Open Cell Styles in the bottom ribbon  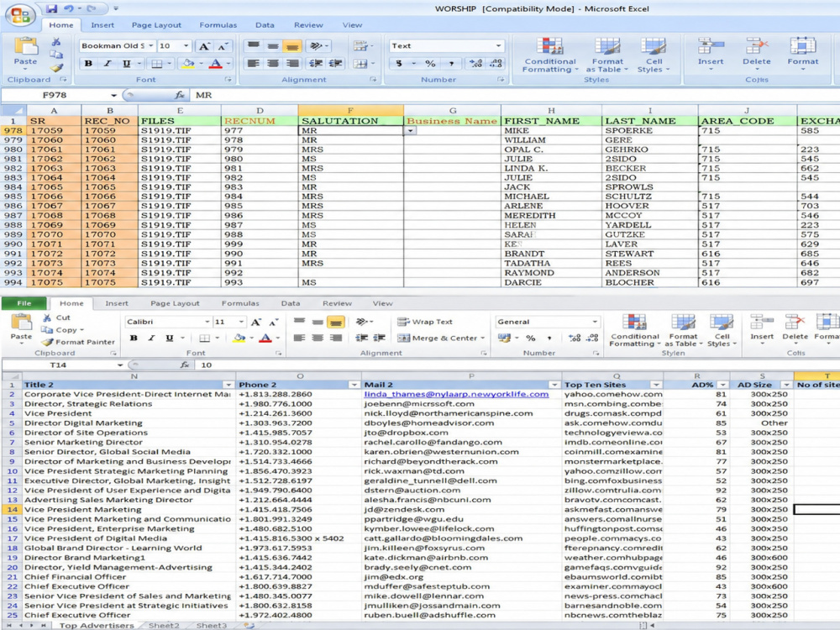coord(722,330)
